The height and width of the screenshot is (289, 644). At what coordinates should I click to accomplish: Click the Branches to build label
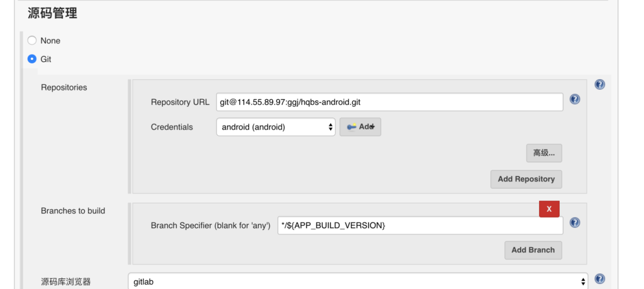73,210
